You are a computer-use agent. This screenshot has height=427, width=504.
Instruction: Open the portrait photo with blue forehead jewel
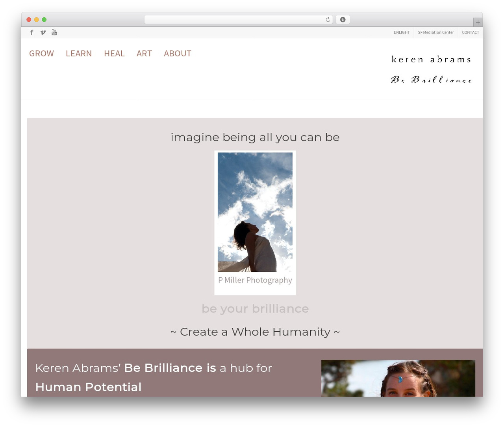(x=398, y=378)
